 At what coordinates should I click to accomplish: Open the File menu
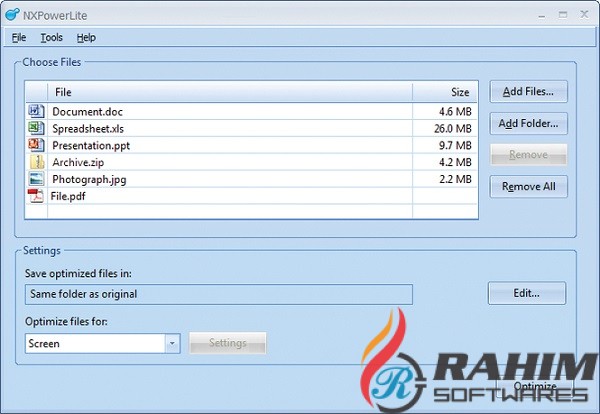(19, 37)
